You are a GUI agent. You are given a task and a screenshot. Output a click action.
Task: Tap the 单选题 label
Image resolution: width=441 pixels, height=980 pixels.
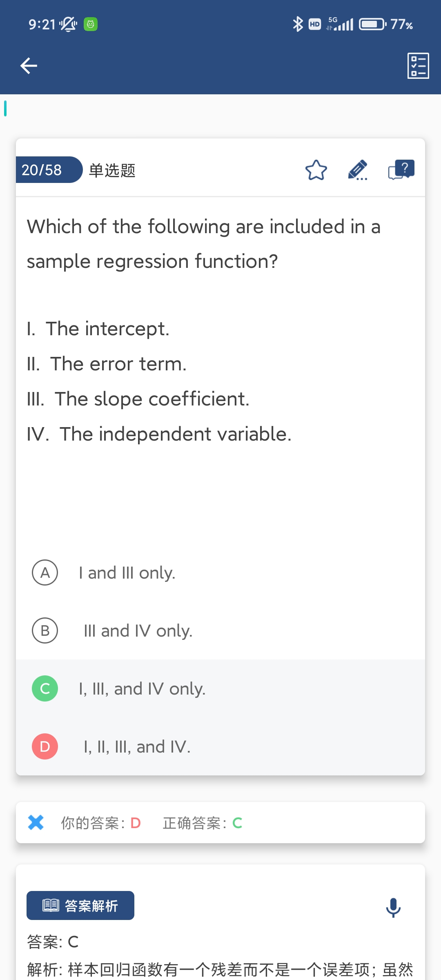[x=112, y=170]
